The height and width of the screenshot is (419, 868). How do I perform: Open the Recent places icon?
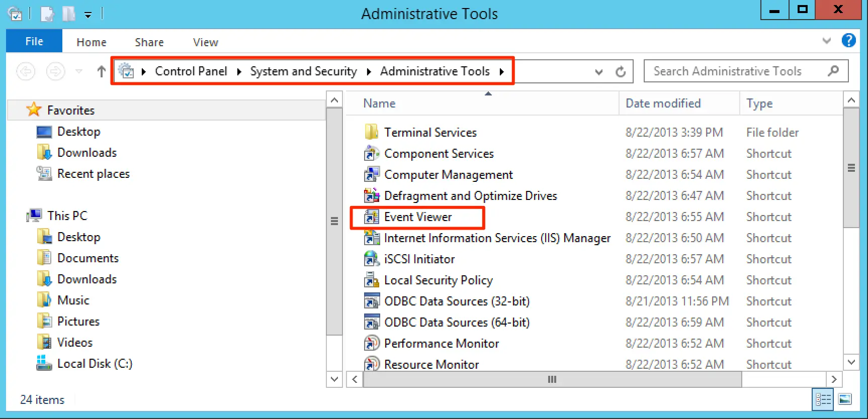point(44,173)
